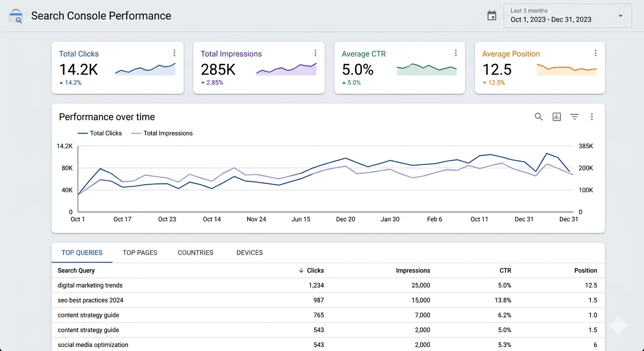Viewport: 644px width, 351px height.
Task: Open Average Position card more options menu
Action: [x=595, y=53]
